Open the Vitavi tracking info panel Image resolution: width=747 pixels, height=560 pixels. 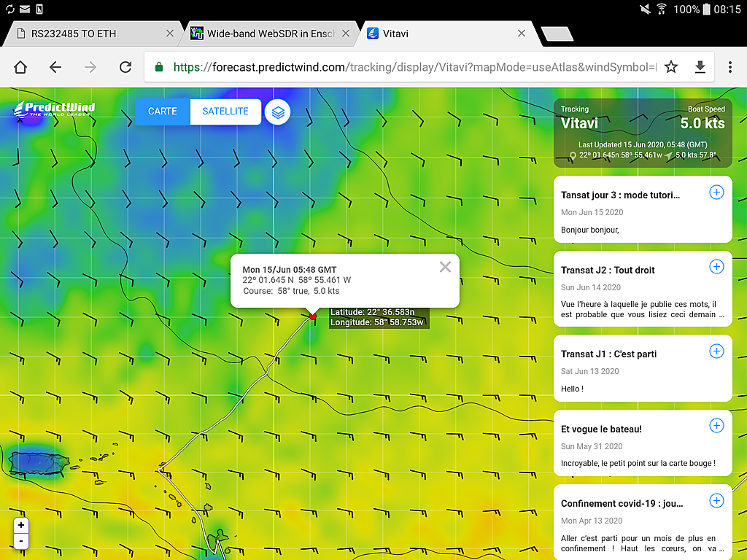click(x=643, y=133)
